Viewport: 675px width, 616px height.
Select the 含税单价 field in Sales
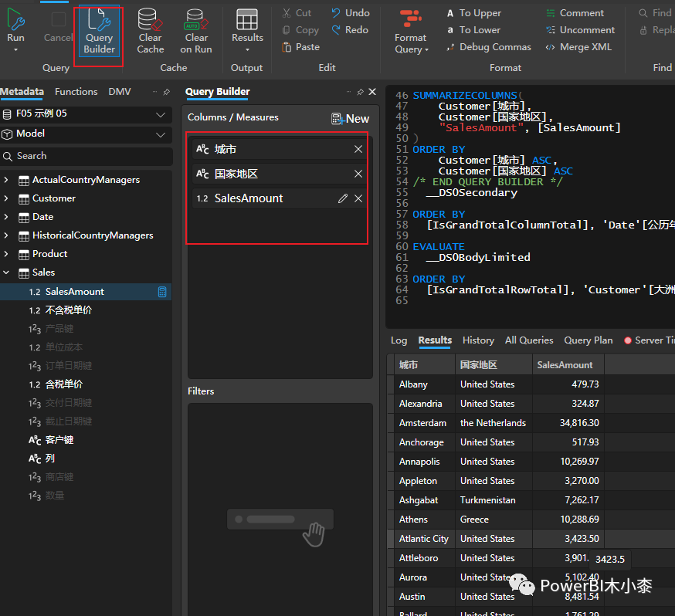(x=64, y=384)
